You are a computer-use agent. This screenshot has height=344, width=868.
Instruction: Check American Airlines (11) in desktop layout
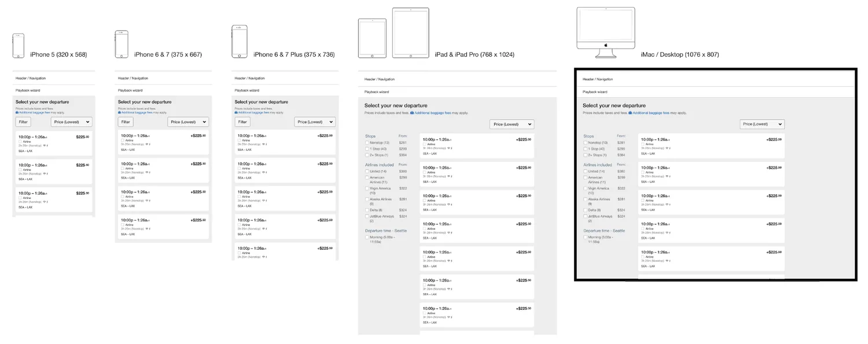pyautogui.click(x=585, y=178)
